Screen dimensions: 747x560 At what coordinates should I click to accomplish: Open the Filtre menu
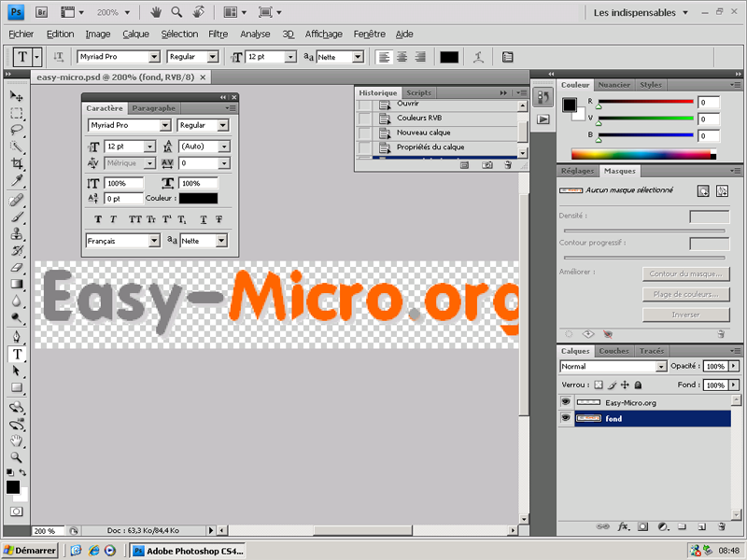[218, 34]
